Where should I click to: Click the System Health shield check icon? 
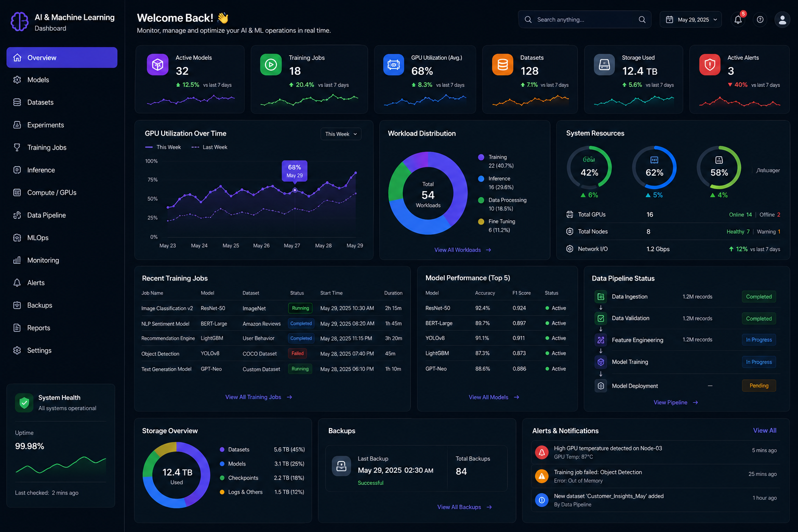[x=24, y=403]
